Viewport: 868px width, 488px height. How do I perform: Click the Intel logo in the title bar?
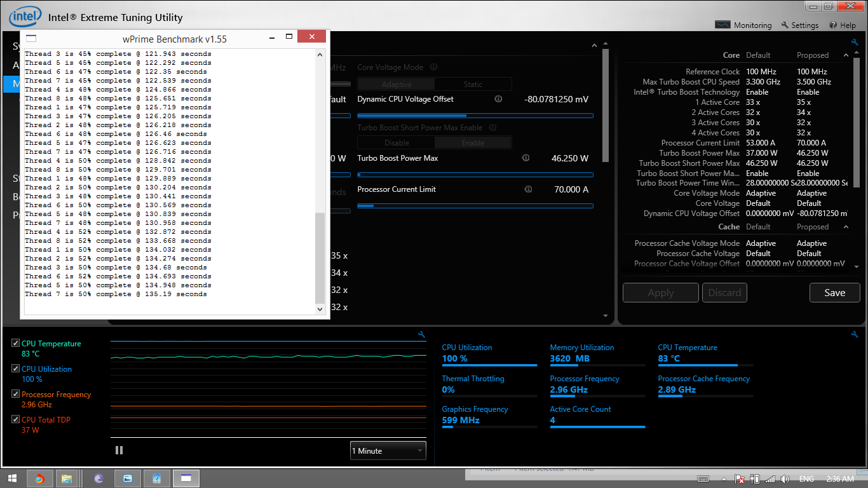point(25,17)
